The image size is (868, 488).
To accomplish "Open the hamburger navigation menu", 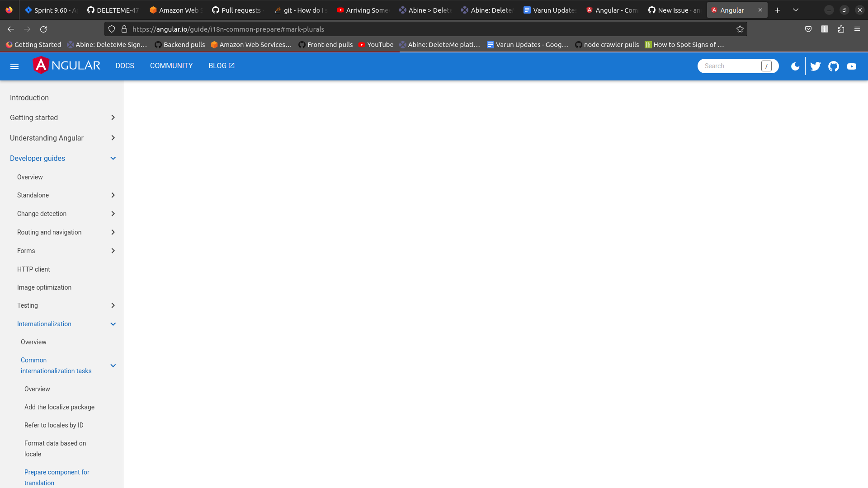I will point(14,66).
